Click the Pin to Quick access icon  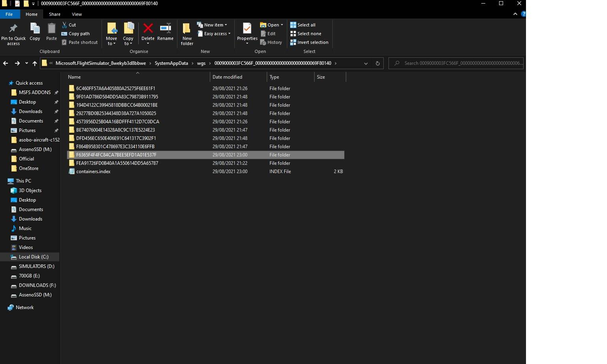[13, 28]
